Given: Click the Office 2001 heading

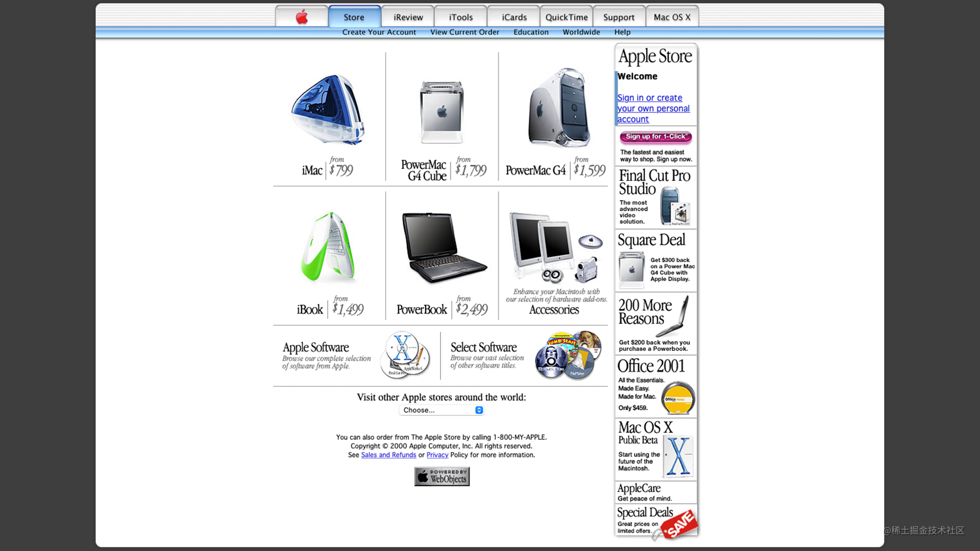Looking at the screenshot, I should point(651,366).
